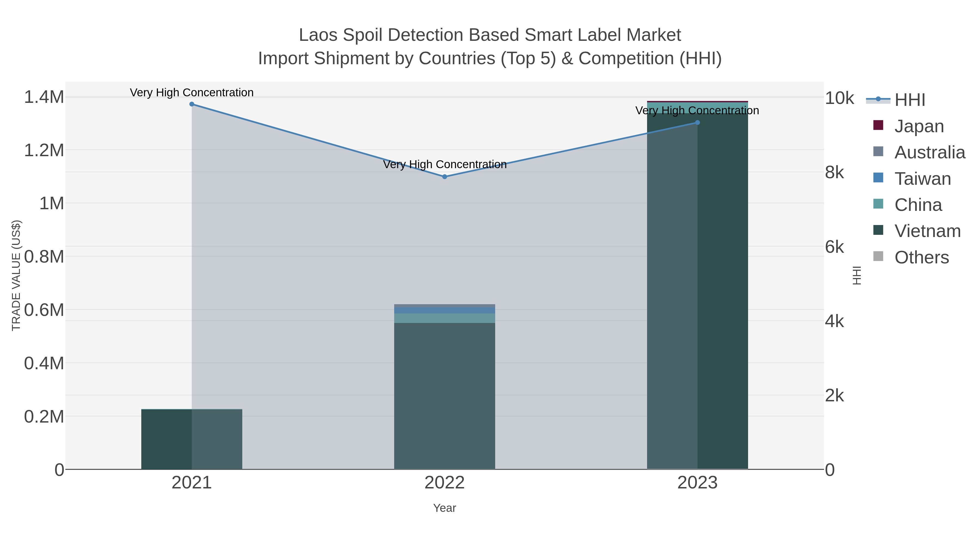Click the 10k HHI axis tick

point(839,98)
